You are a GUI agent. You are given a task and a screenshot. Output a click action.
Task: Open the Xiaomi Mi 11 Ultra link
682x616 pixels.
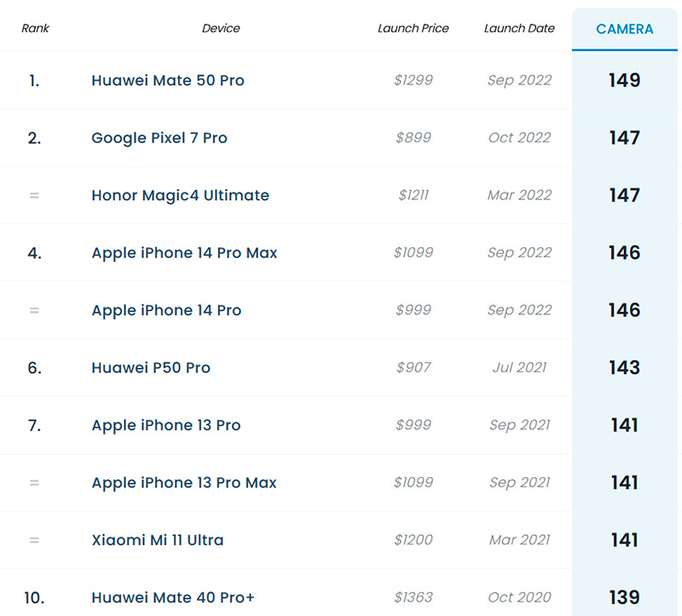pos(158,540)
